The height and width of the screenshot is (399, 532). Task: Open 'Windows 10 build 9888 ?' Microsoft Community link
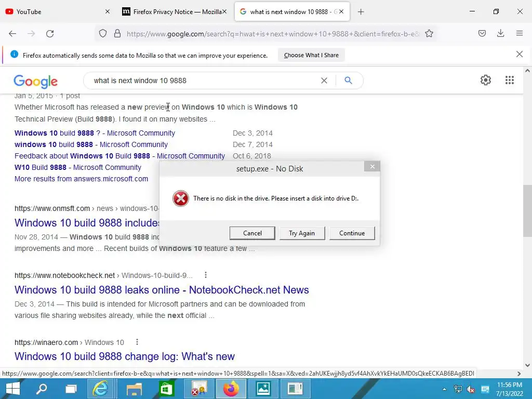click(x=95, y=133)
